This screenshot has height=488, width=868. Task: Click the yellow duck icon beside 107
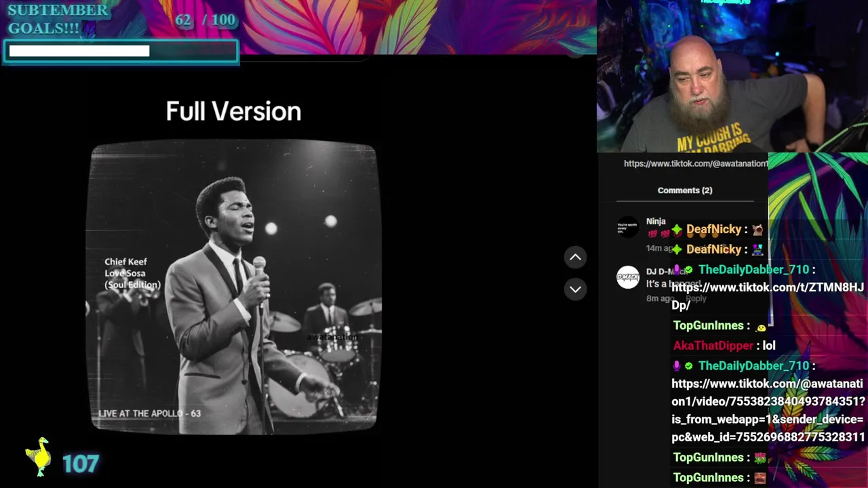click(39, 456)
